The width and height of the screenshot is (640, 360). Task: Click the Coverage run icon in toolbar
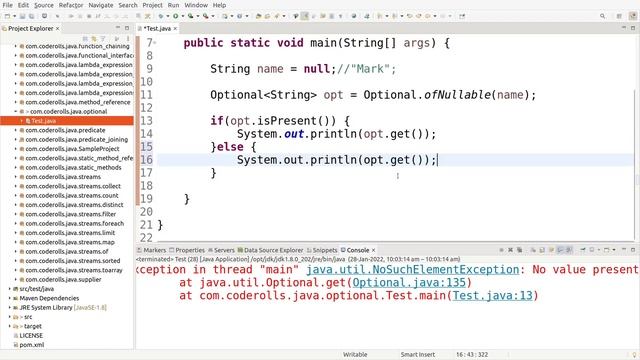[191, 16]
